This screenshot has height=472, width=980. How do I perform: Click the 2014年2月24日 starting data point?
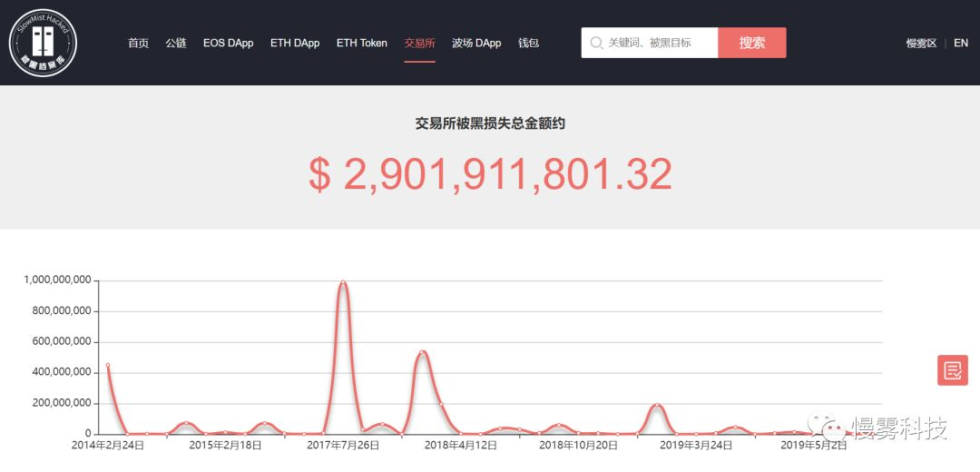[x=108, y=365]
